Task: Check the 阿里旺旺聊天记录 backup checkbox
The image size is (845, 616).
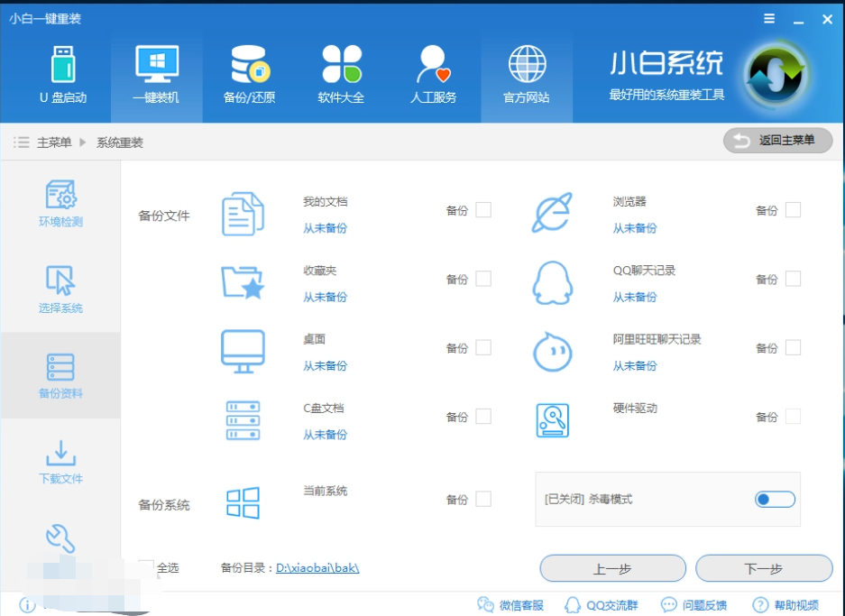Action: pyautogui.click(x=793, y=347)
